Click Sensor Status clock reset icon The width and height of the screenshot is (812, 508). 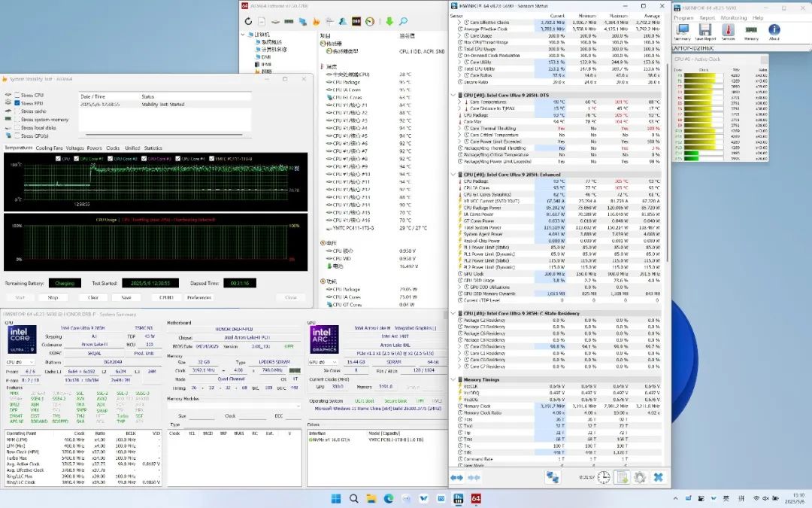click(x=604, y=477)
